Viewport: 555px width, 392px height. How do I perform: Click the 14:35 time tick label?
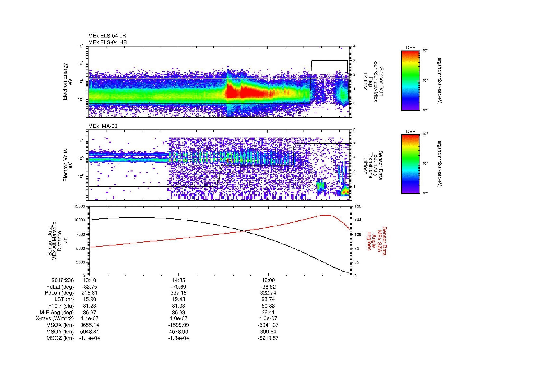[178, 280]
